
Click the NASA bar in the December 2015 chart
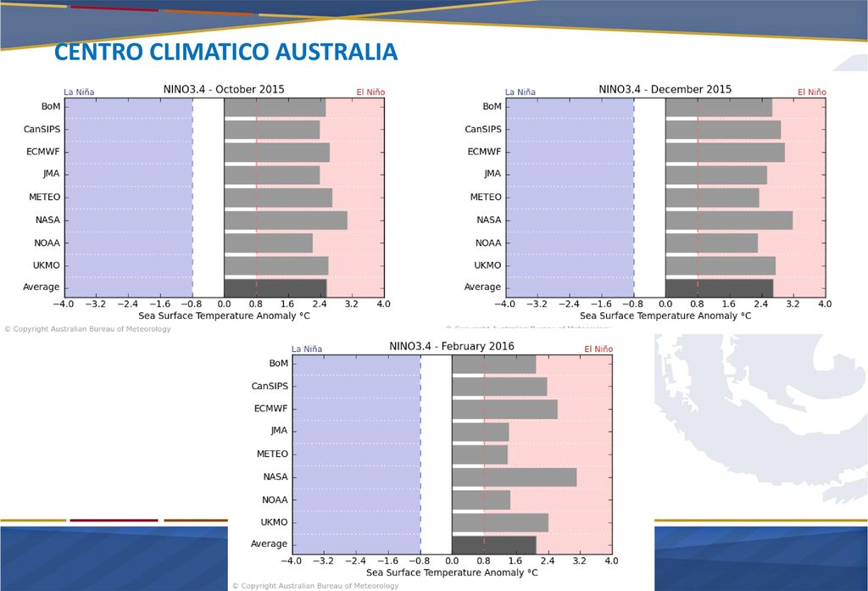click(729, 220)
